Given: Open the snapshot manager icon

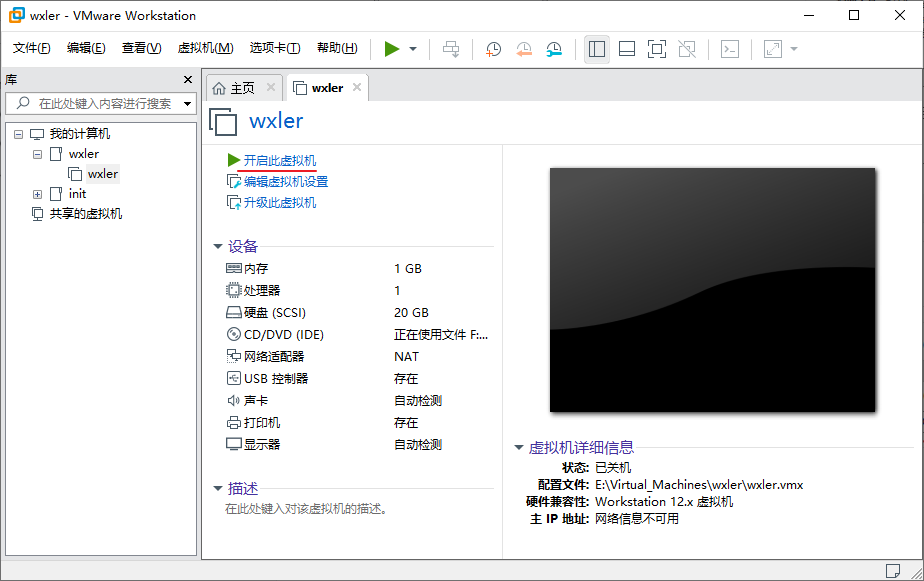Looking at the screenshot, I should click(554, 49).
